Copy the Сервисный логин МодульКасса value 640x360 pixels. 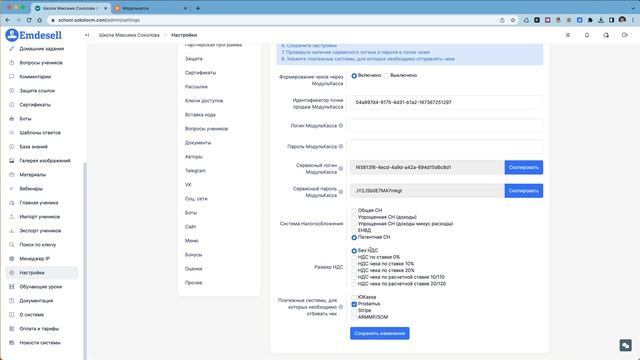coord(524,167)
